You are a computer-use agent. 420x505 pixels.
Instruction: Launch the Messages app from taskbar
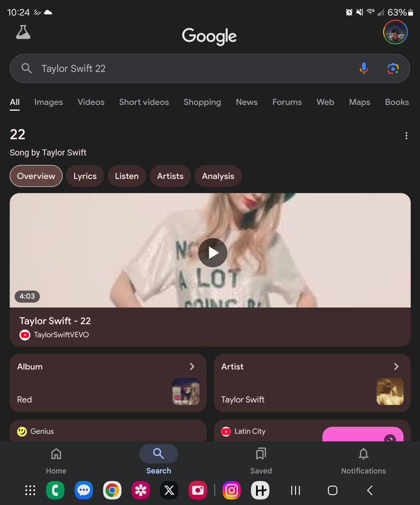(x=84, y=490)
